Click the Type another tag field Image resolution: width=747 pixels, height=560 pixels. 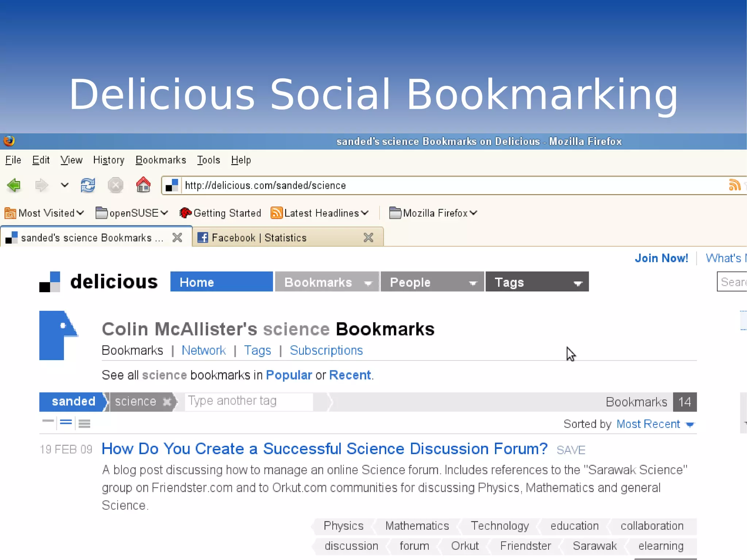[249, 401]
